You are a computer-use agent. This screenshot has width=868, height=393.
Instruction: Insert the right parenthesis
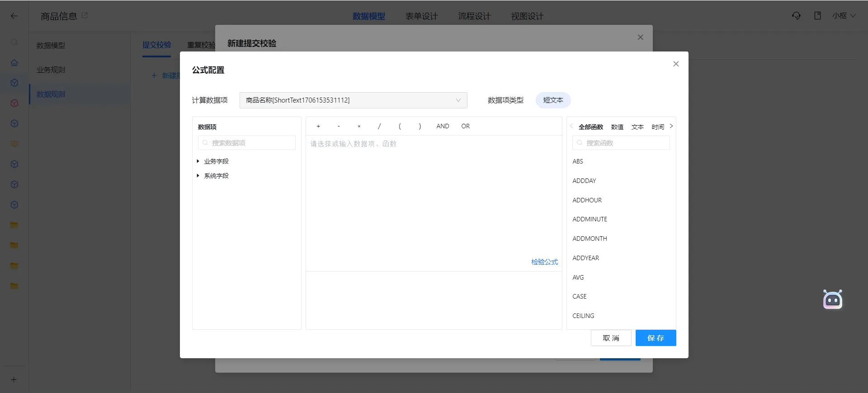coord(420,126)
